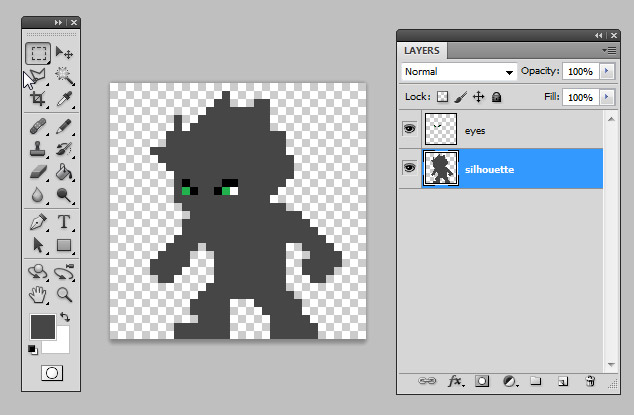634x415 pixels.
Task: Select the Move tool
Action: coord(64,54)
